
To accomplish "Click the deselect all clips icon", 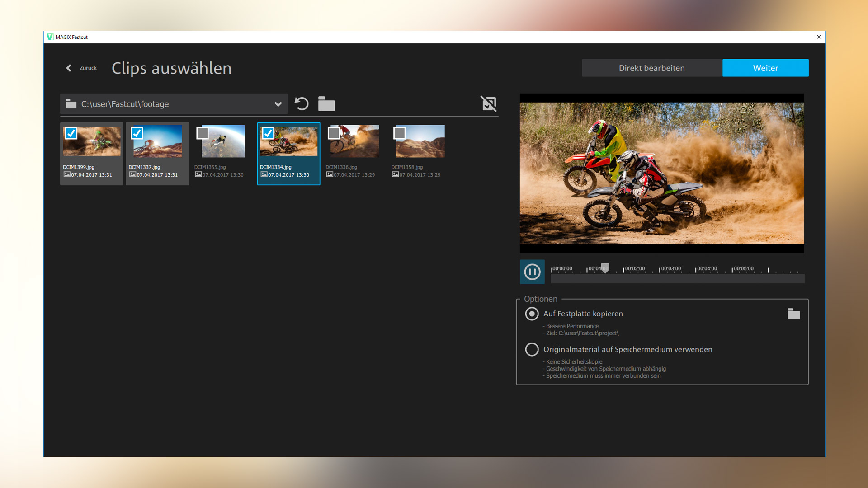I will click(488, 103).
